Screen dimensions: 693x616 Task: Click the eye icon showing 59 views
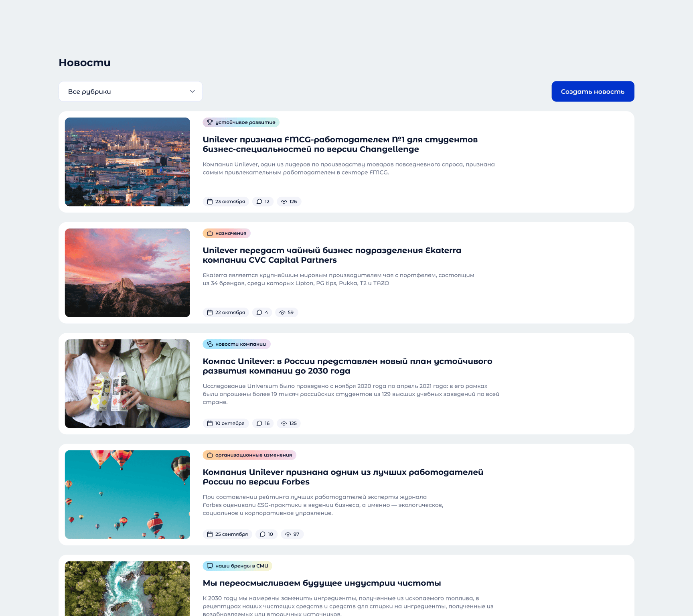click(282, 312)
